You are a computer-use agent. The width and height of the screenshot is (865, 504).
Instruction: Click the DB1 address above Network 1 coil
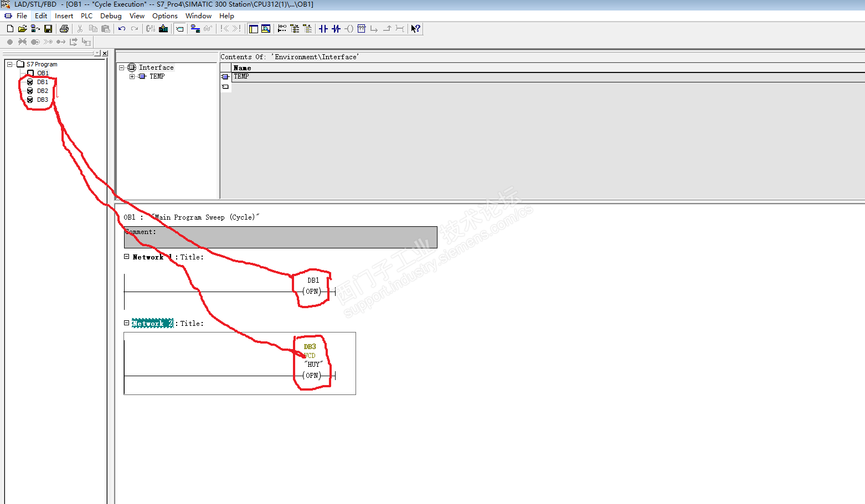pyautogui.click(x=313, y=280)
